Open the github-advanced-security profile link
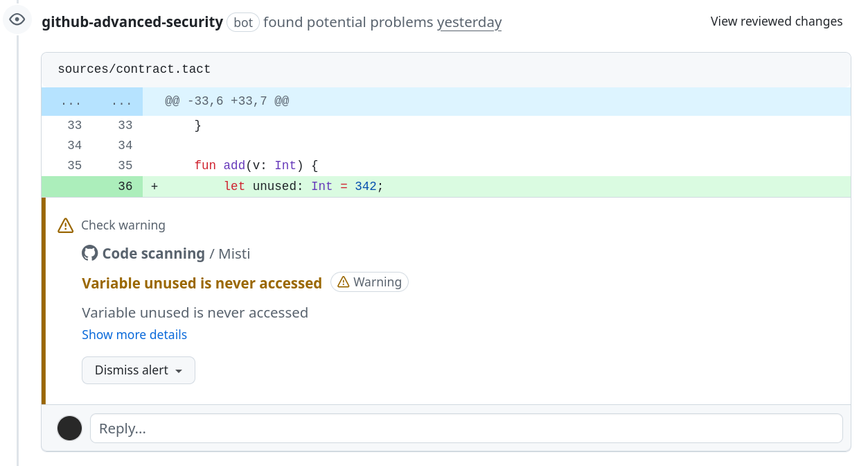The height and width of the screenshot is (466, 868). click(x=132, y=21)
